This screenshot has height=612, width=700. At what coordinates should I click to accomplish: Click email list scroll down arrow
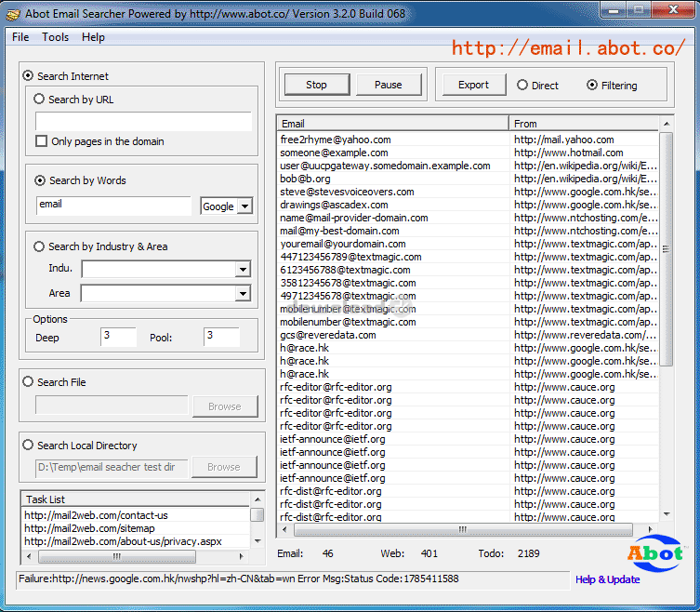667,514
